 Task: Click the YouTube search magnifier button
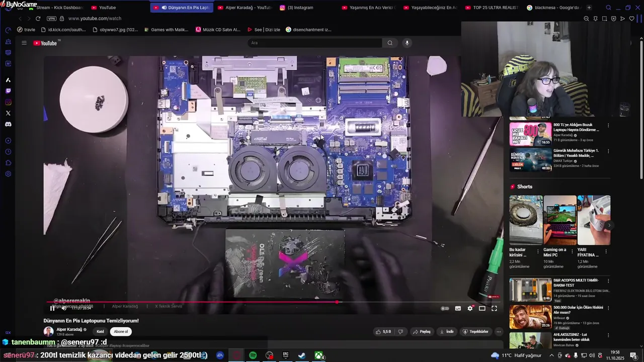(x=390, y=43)
